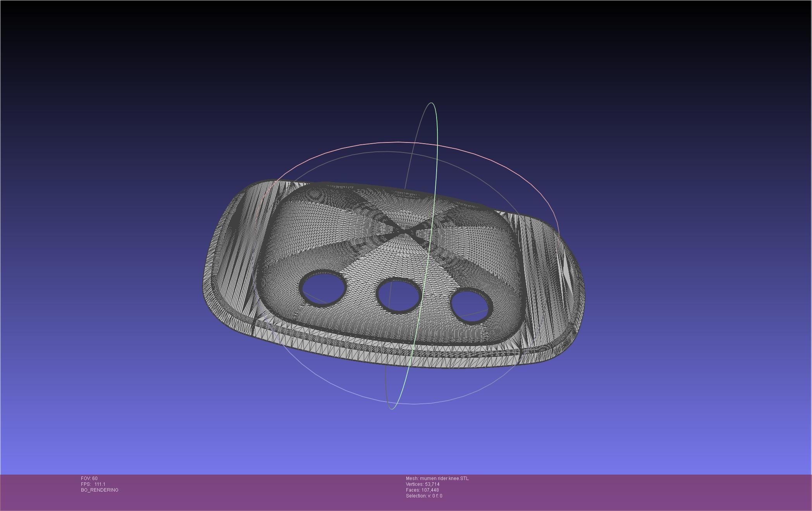Screen dimensions: 812x511
Task: Click the Selection v: 0 f: 0 text
Action: [424, 496]
